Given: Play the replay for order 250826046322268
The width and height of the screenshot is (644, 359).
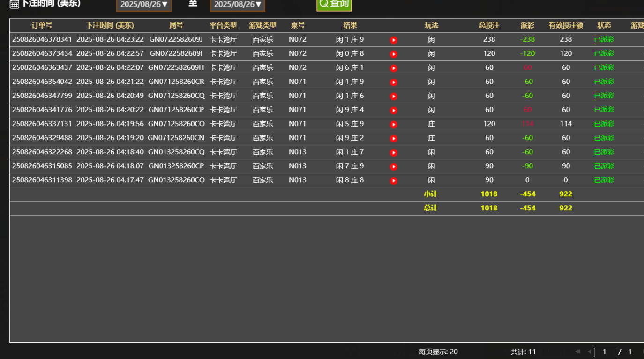Looking at the screenshot, I should 393,152.
